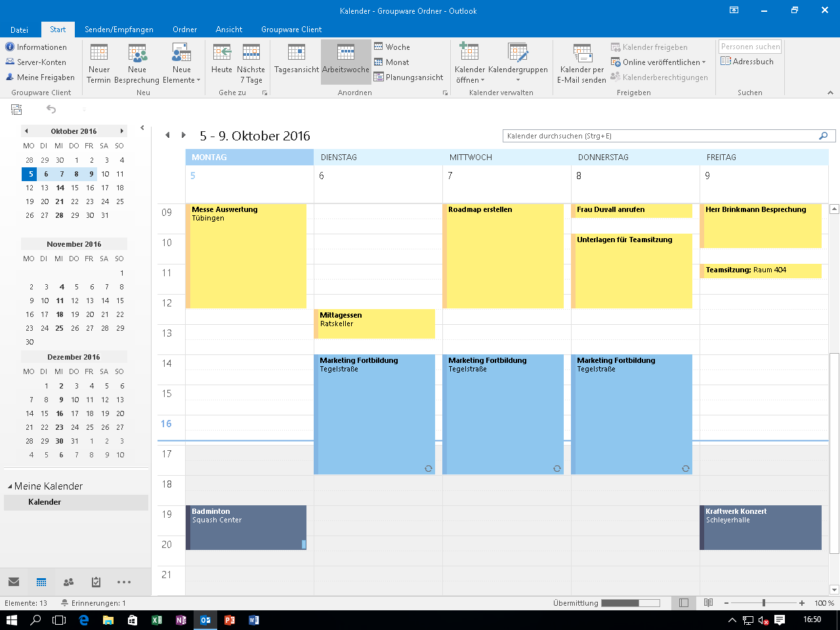Screen dimensions: 840x630
Task: Open the Tasks view in navigation bar
Action: click(96, 582)
